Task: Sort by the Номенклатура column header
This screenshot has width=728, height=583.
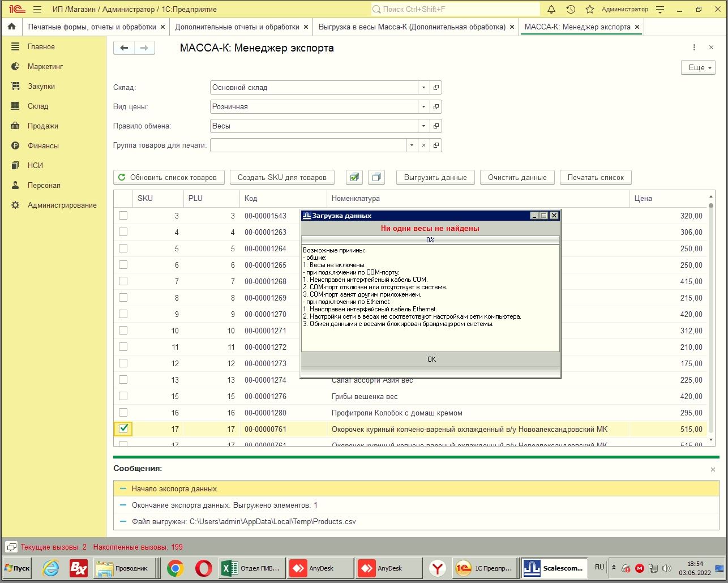Action: point(478,198)
